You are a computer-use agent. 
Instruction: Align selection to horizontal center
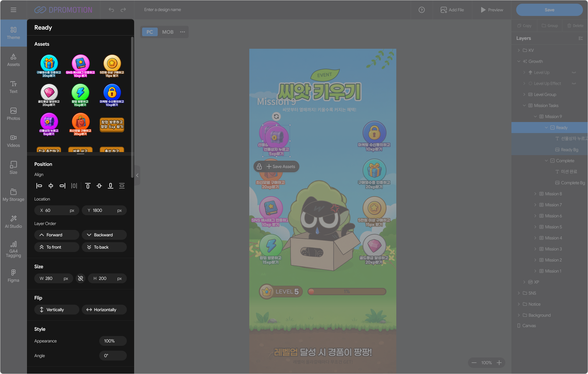point(51,186)
